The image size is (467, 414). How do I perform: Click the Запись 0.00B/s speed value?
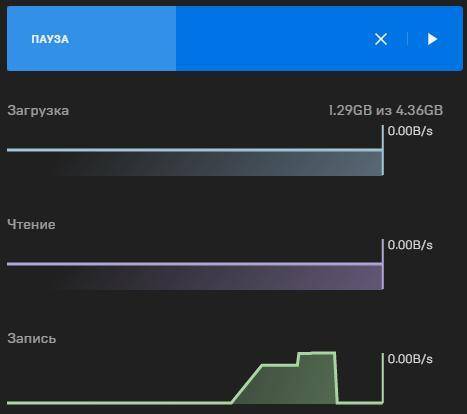tap(410, 359)
